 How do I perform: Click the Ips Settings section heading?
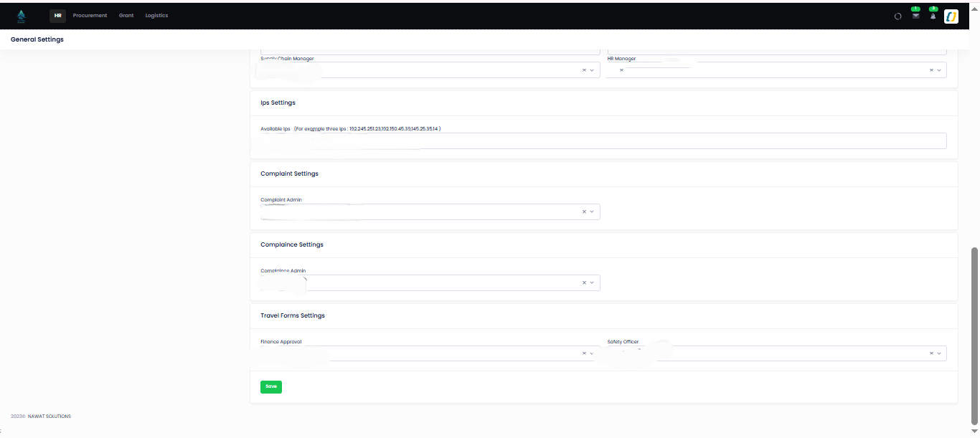coord(278,103)
